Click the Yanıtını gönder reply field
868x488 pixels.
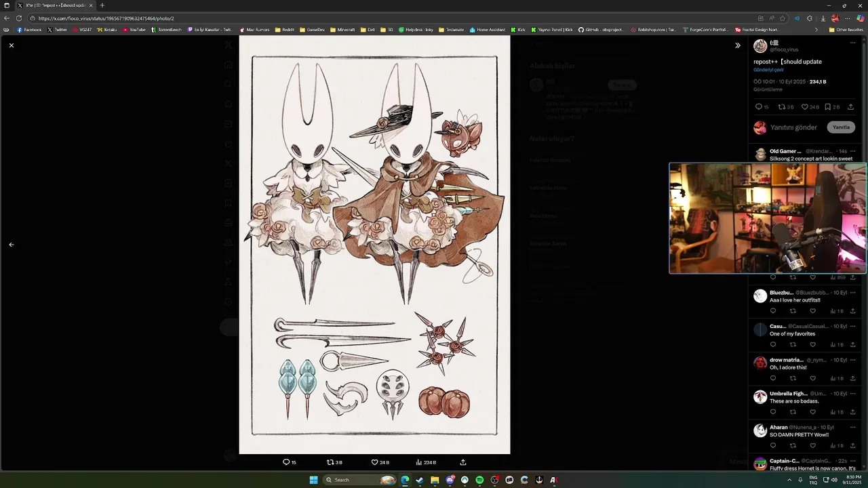tap(794, 127)
